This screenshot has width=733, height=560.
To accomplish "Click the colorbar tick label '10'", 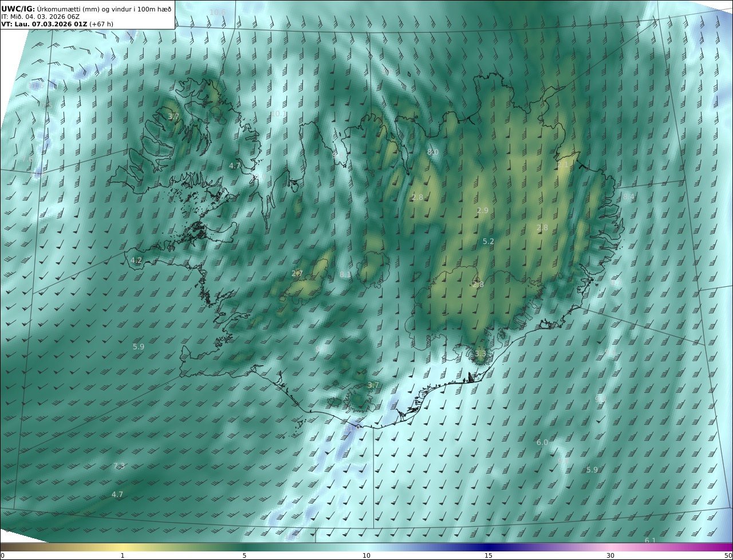I will 366,555.
